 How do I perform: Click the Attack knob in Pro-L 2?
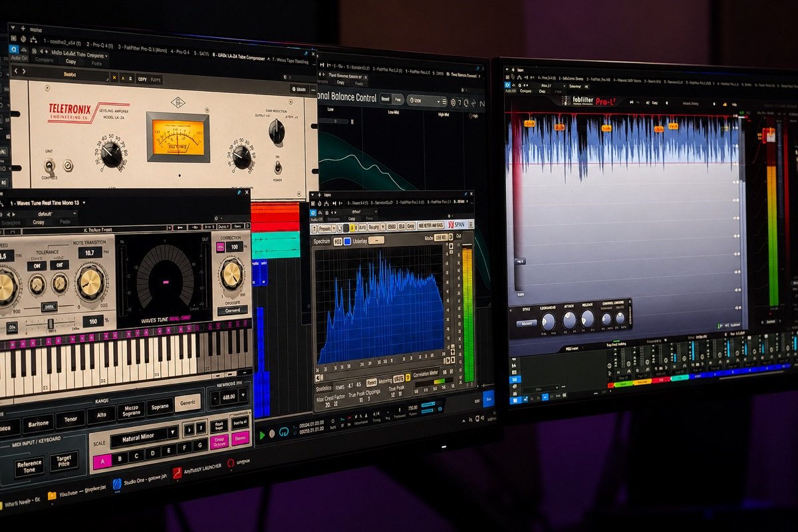point(569,321)
